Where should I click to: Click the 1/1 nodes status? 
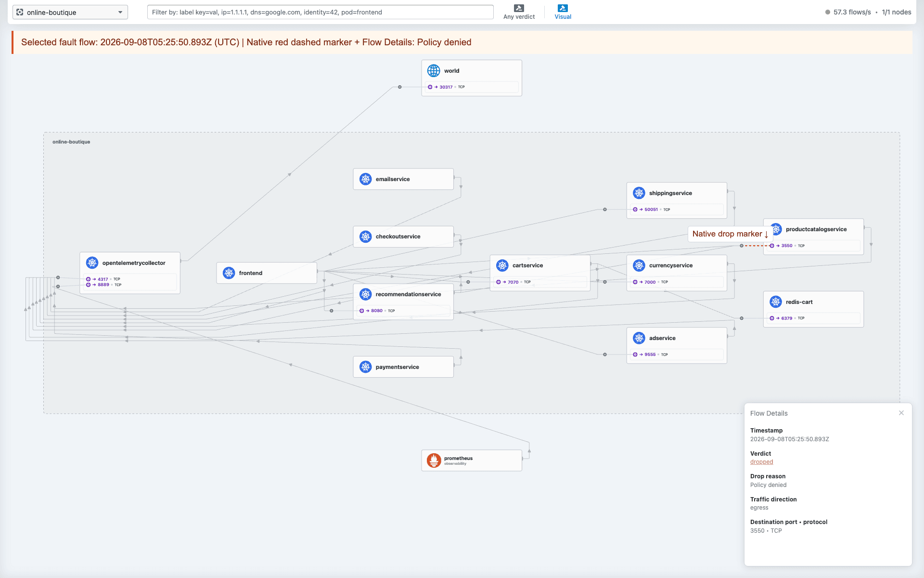coord(897,12)
